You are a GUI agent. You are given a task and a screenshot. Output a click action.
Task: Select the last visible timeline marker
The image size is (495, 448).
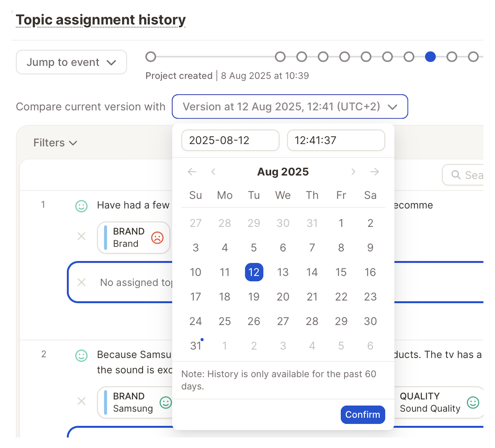tap(473, 57)
